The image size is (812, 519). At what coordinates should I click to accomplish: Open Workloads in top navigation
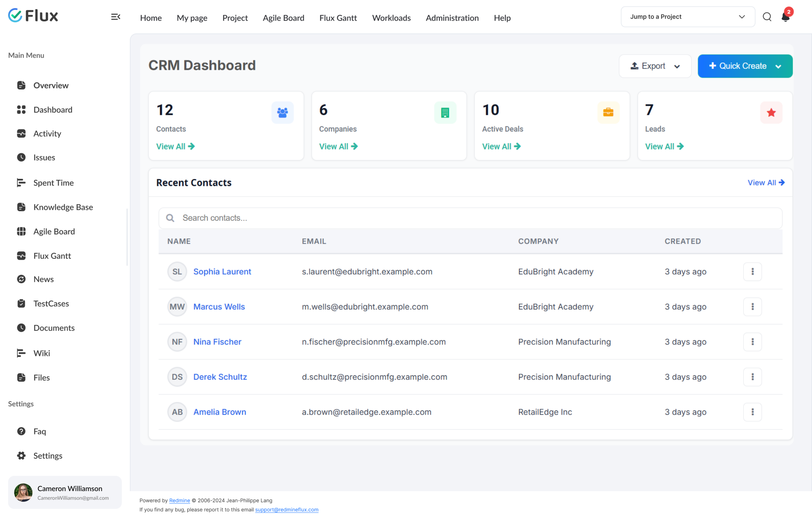pos(391,18)
